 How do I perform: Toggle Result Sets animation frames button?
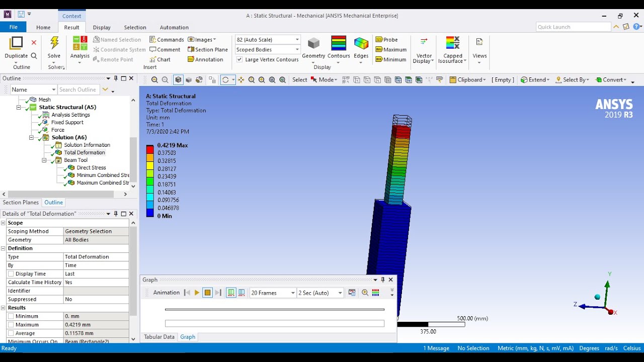pyautogui.click(x=242, y=293)
